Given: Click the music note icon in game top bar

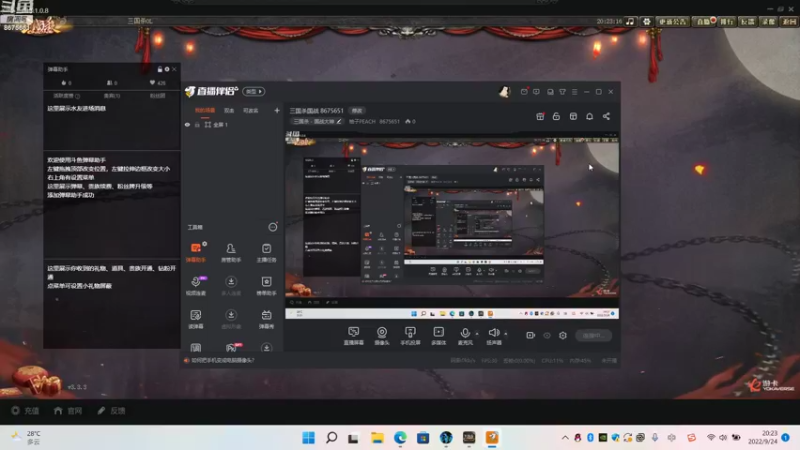Looking at the screenshot, I should 630,21.
